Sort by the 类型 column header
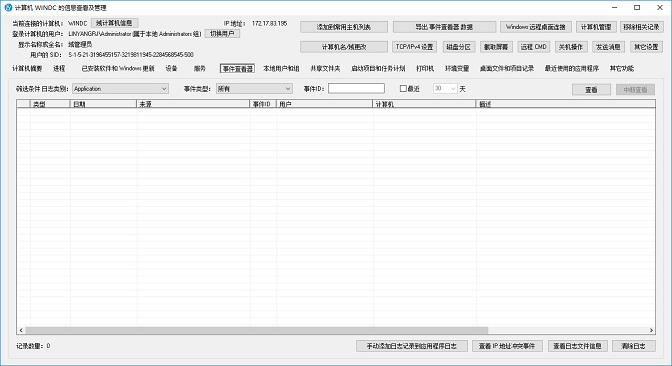The height and width of the screenshot is (366, 672). [50, 104]
